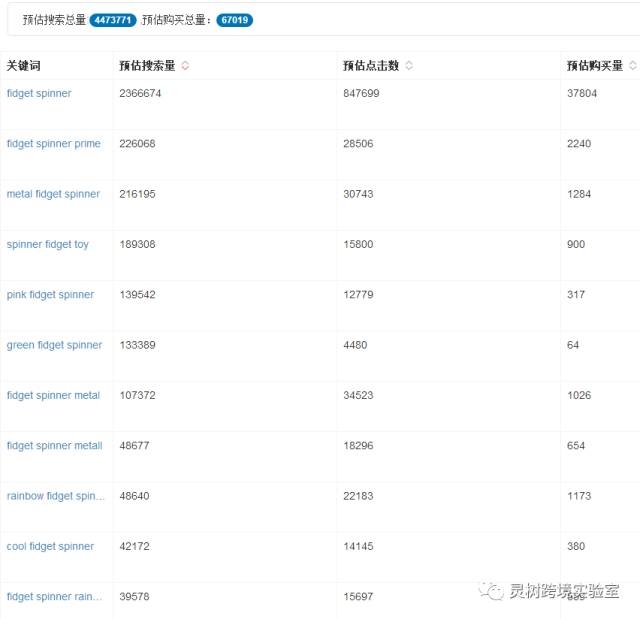The image size is (640, 619).
Task: Select click count value 18296
Action: coord(358,446)
